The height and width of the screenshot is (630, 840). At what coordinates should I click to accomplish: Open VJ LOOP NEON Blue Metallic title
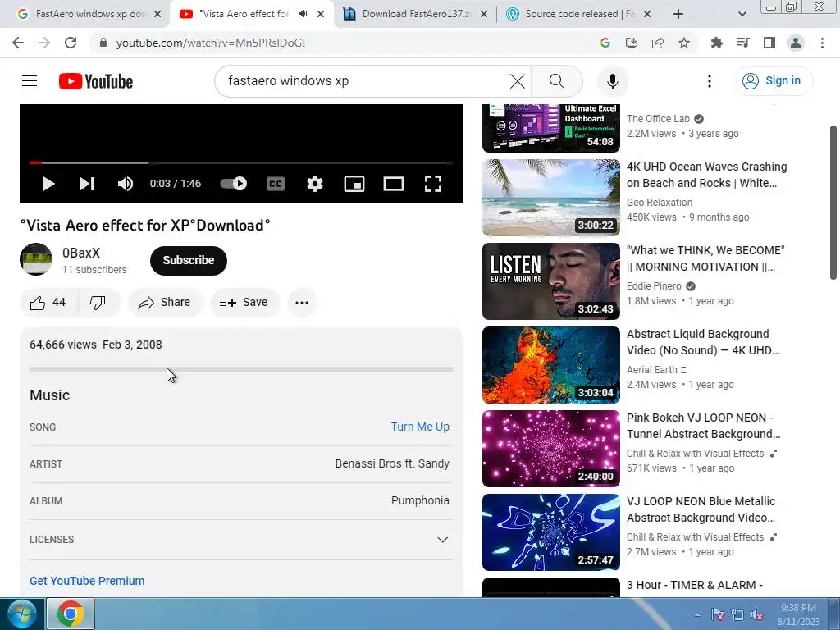pyautogui.click(x=701, y=509)
